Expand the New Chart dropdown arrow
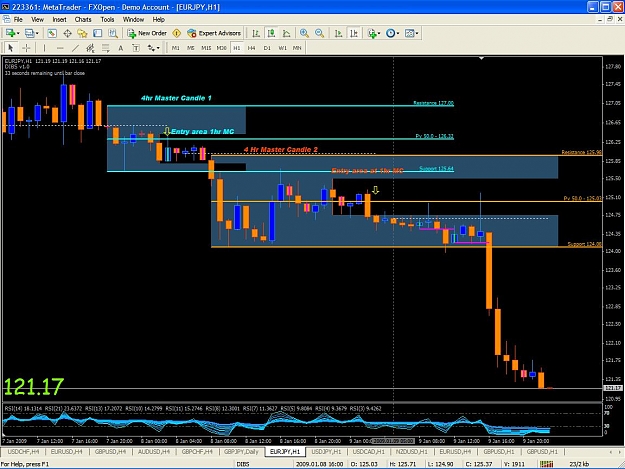The width and height of the screenshot is (625, 469). (18, 33)
